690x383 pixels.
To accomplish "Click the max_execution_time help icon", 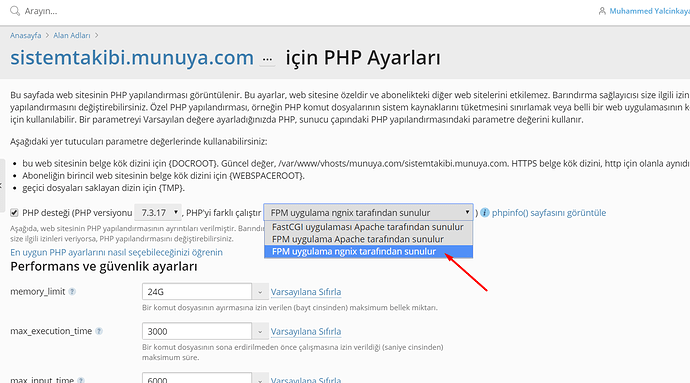I will [x=99, y=331].
